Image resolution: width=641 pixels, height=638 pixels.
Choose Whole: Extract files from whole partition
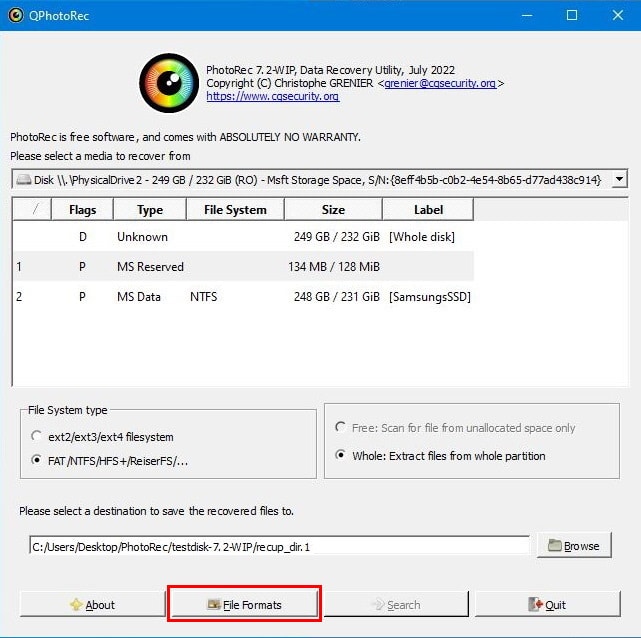pyautogui.click(x=338, y=456)
